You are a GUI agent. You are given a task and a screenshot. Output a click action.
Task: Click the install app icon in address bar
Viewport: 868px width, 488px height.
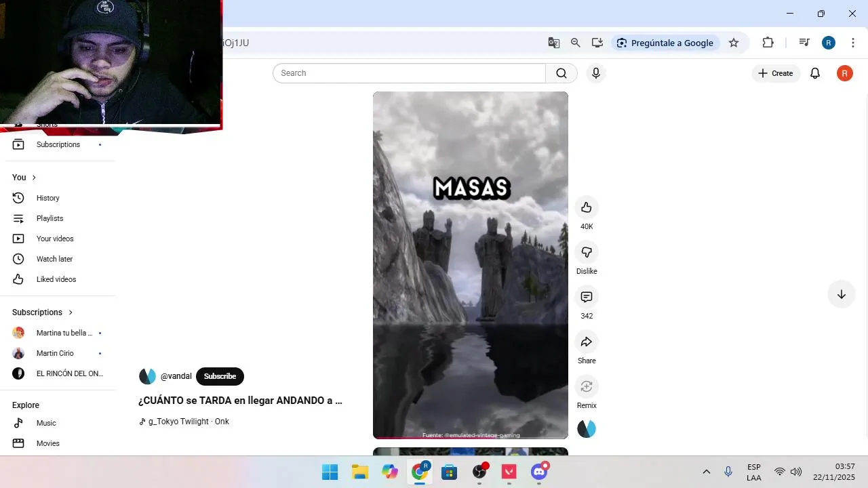pos(597,43)
